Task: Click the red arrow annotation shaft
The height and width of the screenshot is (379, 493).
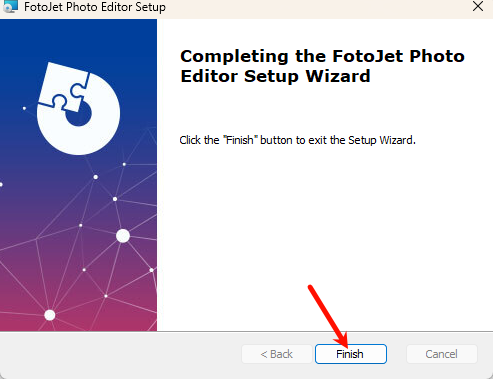Action: point(325,312)
